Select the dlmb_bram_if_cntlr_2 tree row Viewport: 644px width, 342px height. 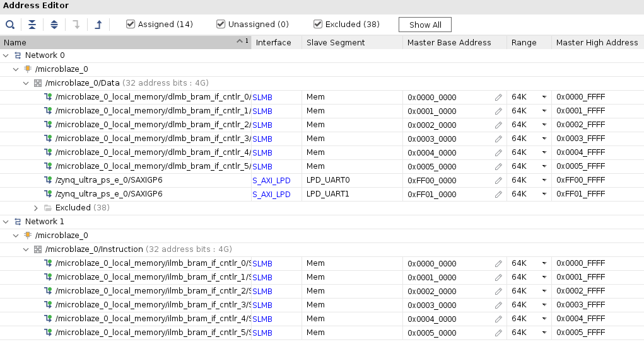[153, 125]
